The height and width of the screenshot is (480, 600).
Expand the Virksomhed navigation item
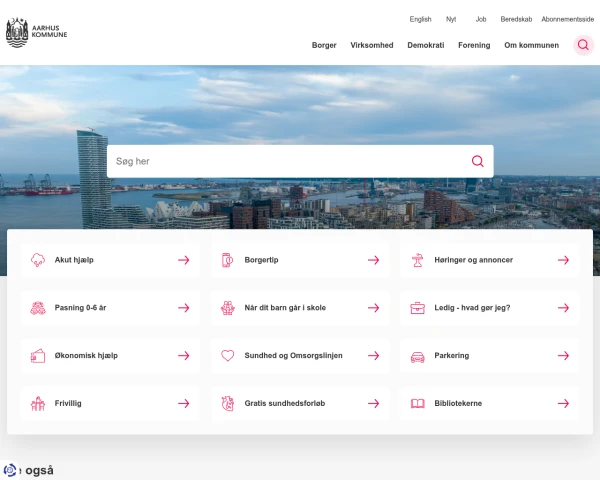[x=372, y=45]
